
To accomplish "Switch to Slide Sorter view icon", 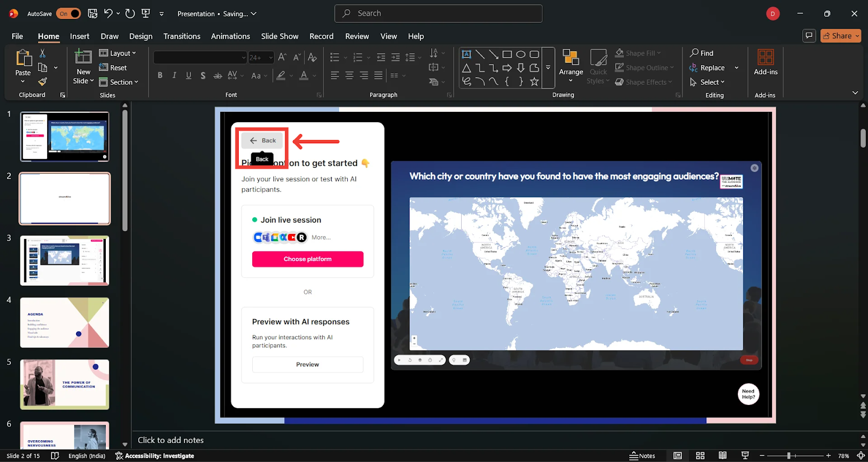I will [700, 455].
